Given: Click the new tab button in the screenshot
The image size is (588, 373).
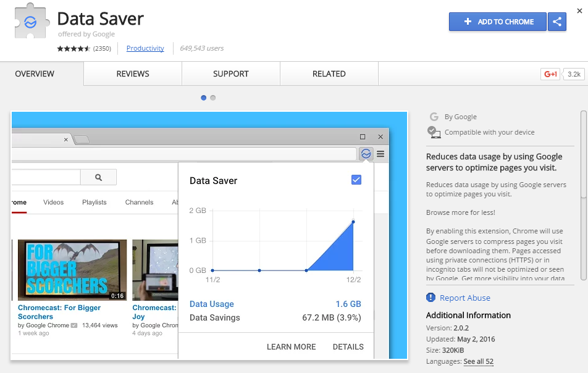Looking at the screenshot, I should (82, 140).
